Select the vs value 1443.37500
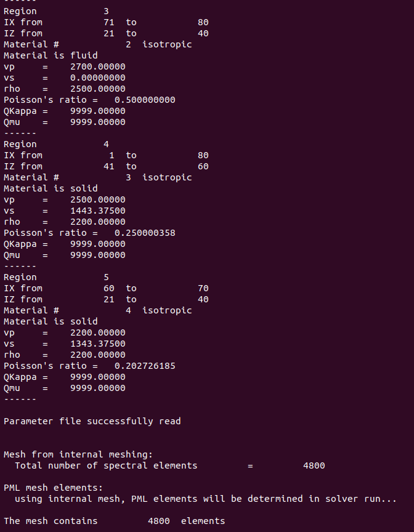Image resolution: width=414 pixels, height=532 pixels. click(97, 211)
